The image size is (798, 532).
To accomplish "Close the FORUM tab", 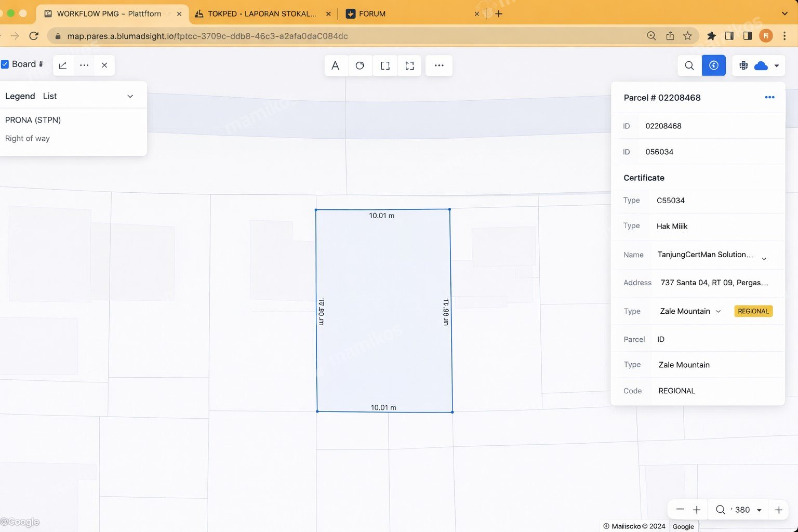I will click(x=476, y=14).
